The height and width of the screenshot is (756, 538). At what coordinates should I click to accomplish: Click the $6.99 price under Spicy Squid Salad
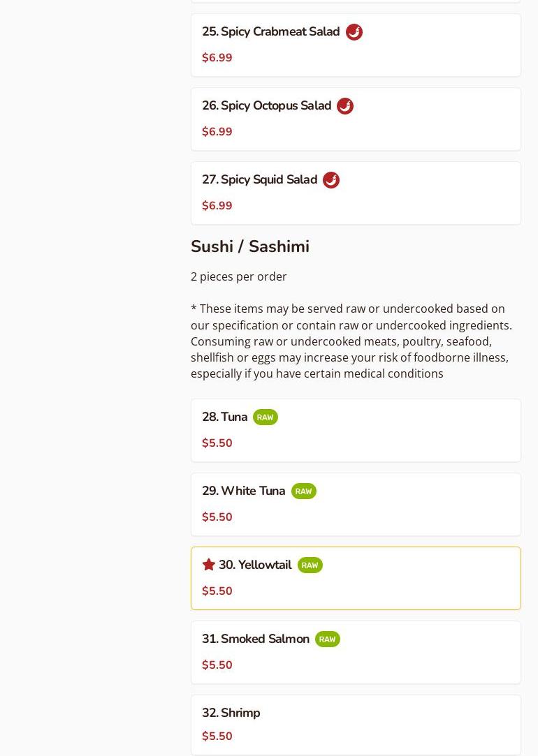[x=217, y=206]
